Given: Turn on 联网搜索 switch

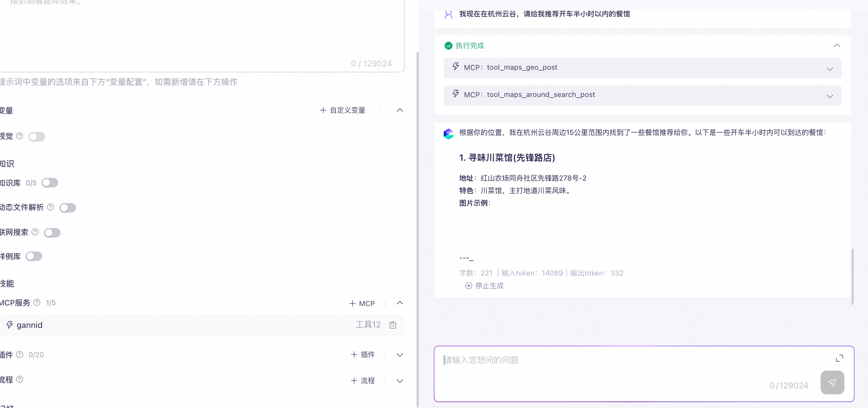Looking at the screenshot, I should (x=52, y=233).
